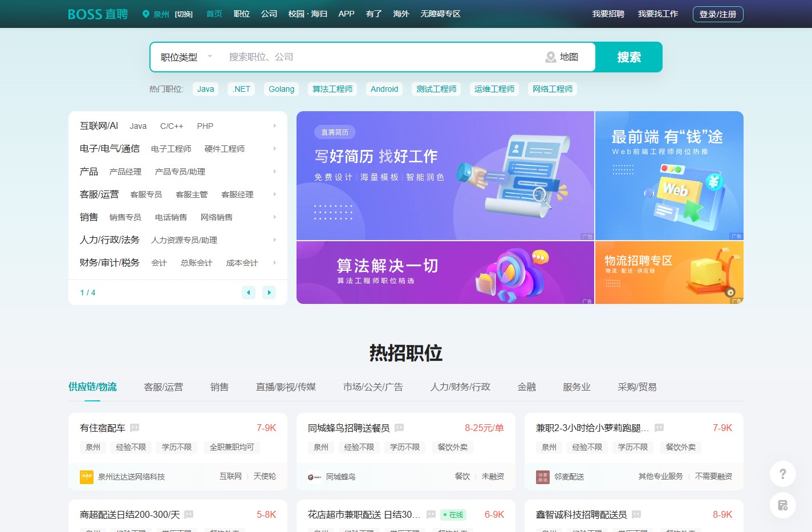Select the 供应链/物流 tab

(x=92, y=387)
